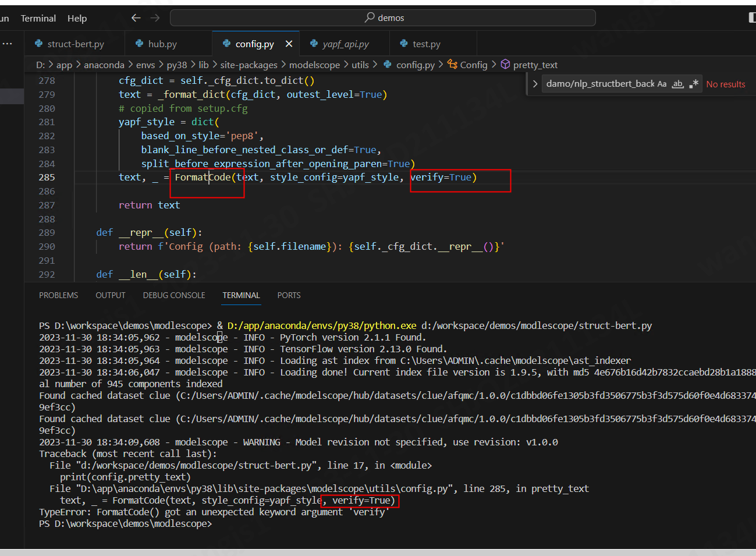Click the Python icon on test.py tab

point(404,44)
